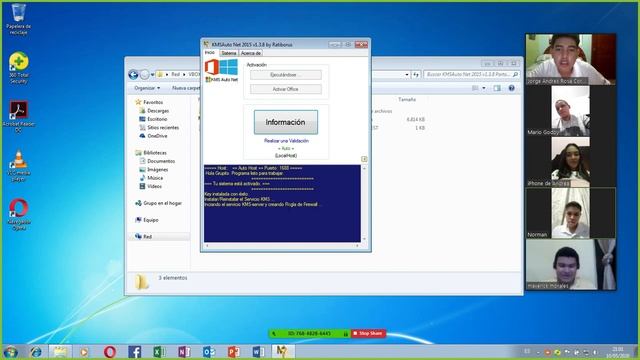Open Acrobat Reader DC desktop shortcut
Image resolution: width=640 pixels, height=360 pixels.
18,116
